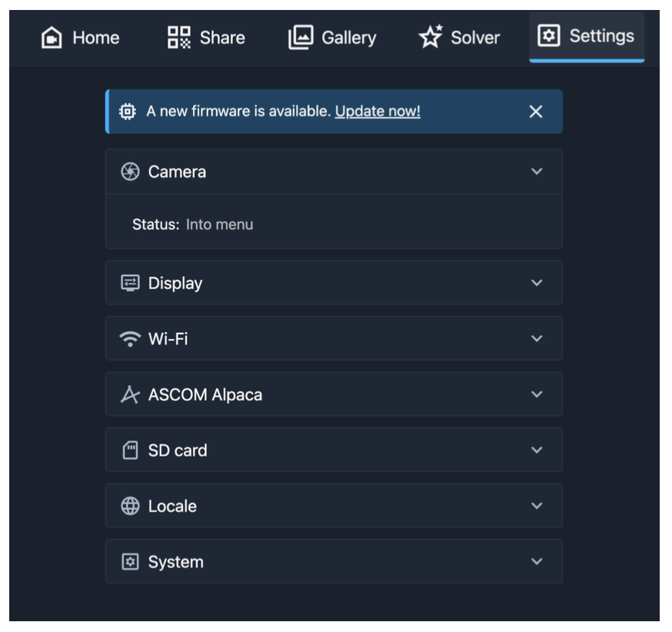Click the Gallery images icon

click(x=301, y=38)
